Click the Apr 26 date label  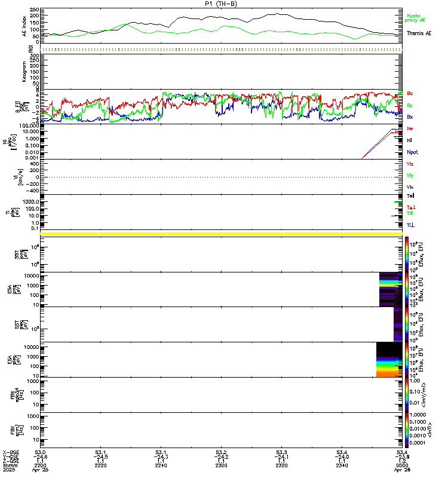click(402, 470)
